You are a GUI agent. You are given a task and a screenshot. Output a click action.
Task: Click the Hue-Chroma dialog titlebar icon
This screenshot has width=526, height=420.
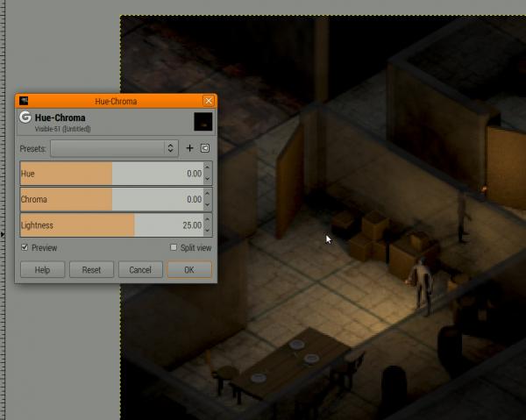click(x=24, y=101)
